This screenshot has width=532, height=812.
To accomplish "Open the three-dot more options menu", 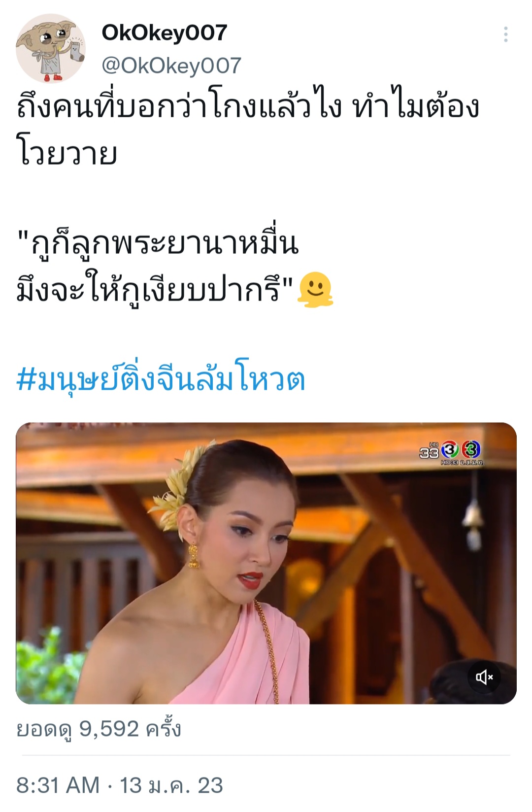I will (x=505, y=34).
